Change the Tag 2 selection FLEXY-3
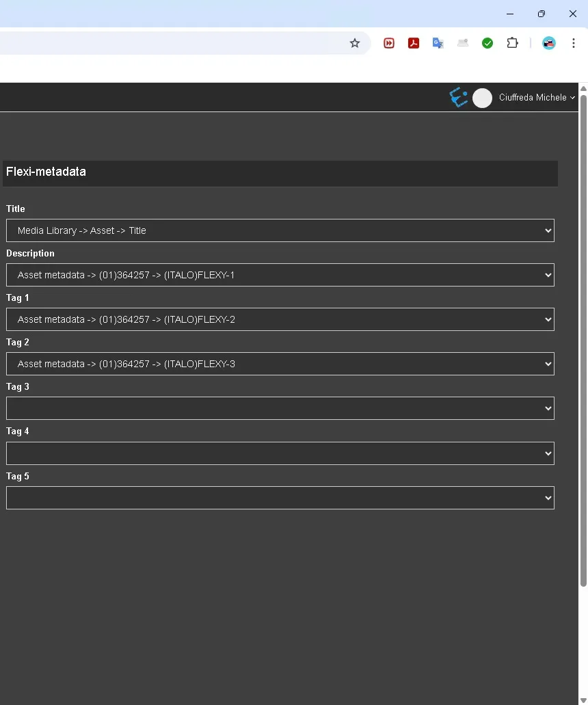This screenshot has width=588, height=705. [x=280, y=364]
